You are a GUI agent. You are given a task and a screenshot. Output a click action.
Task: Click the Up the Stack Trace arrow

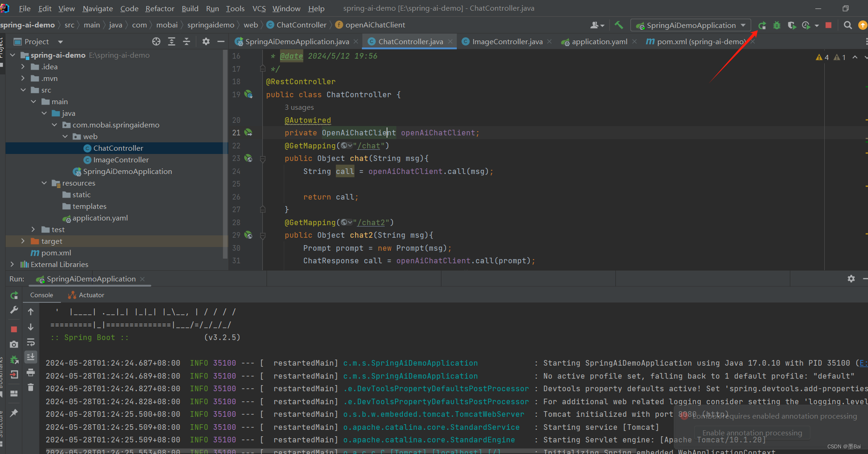point(31,312)
